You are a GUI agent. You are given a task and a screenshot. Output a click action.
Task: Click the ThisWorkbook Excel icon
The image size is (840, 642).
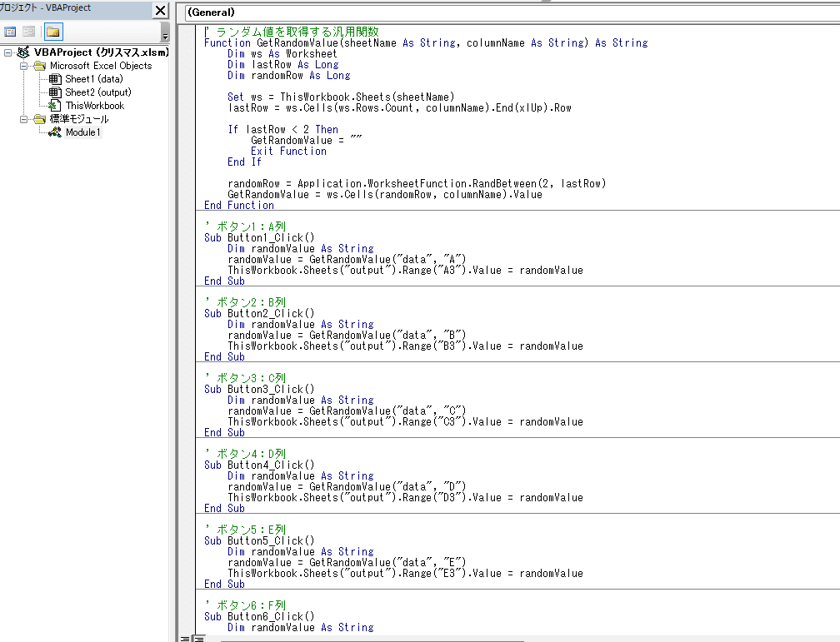tap(55, 106)
